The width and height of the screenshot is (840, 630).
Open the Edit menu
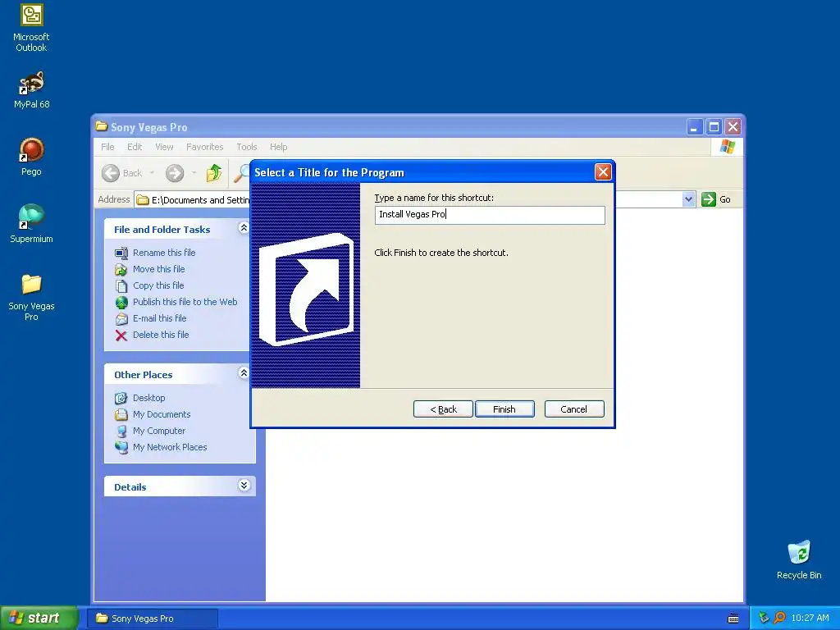click(x=135, y=147)
